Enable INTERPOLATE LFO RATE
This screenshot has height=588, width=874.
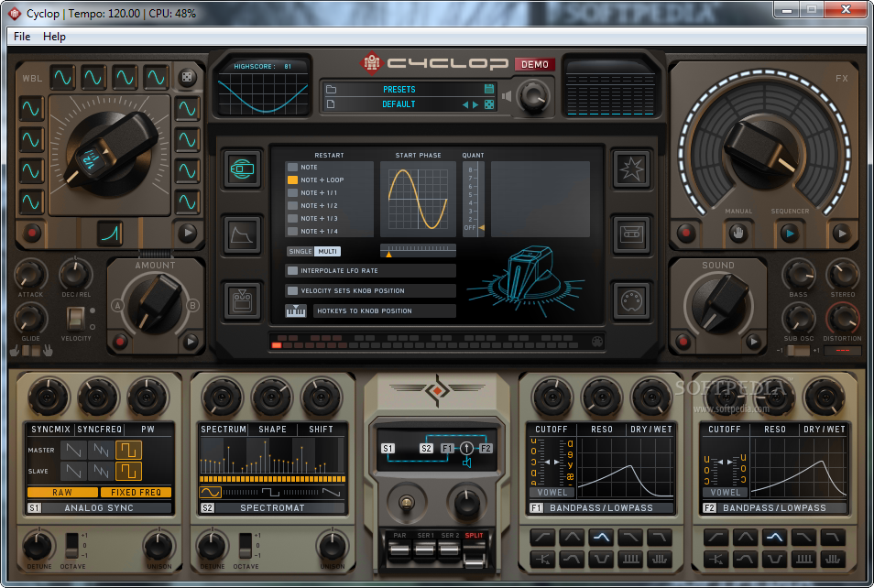pyautogui.click(x=292, y=271)
